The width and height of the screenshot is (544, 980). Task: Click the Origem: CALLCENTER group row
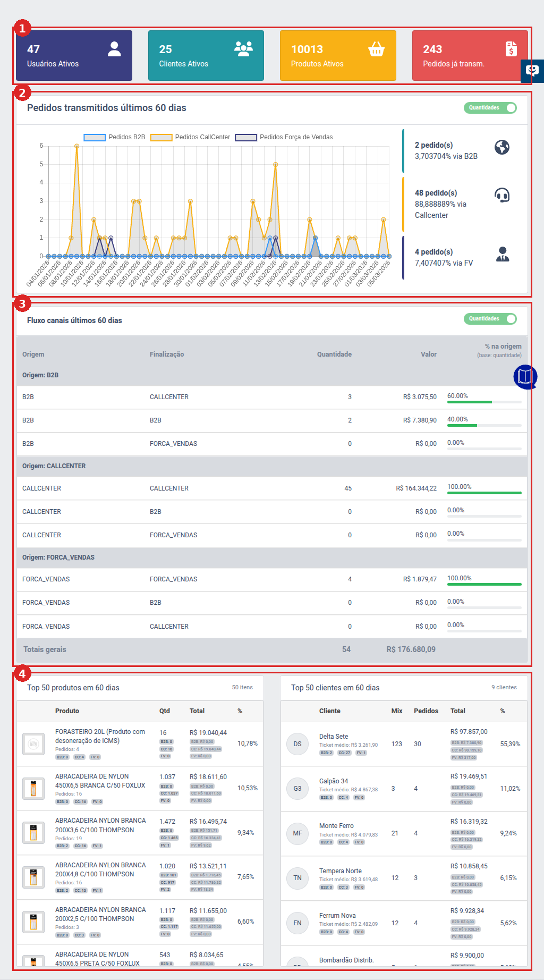pyautogui.click(x=272, y=466)
